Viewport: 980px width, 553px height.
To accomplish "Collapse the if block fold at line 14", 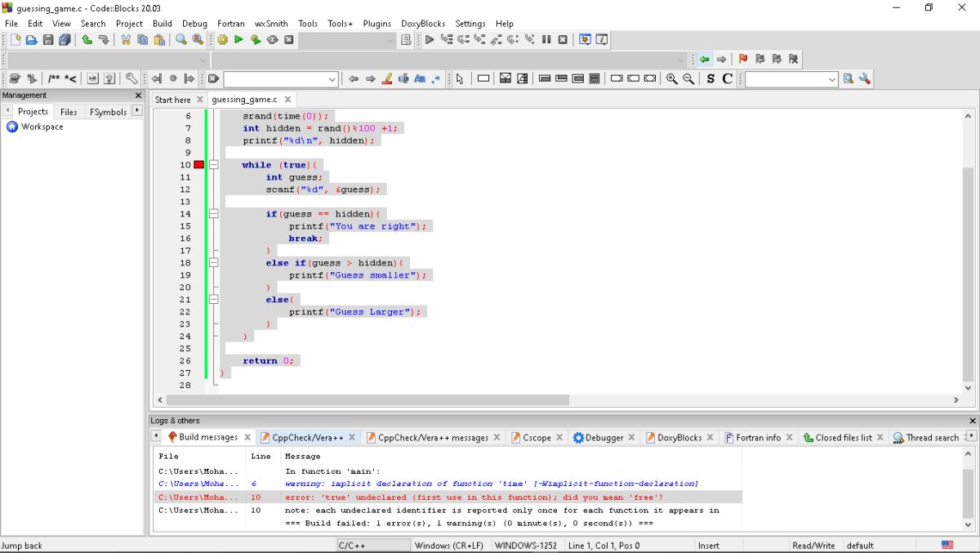I will (x=214, y=214).
